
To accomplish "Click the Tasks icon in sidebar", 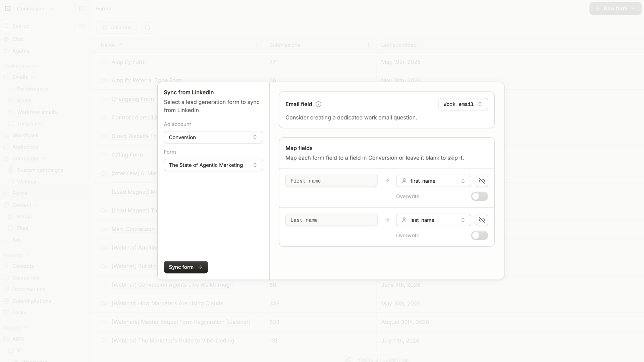I will (x=6, y=313).
